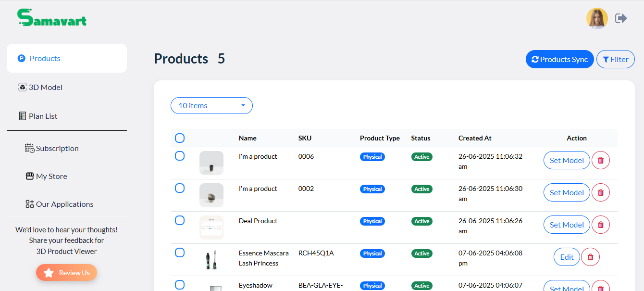Click the My Store shop icon
Screen dimensions: 644x291
point(30,176)
